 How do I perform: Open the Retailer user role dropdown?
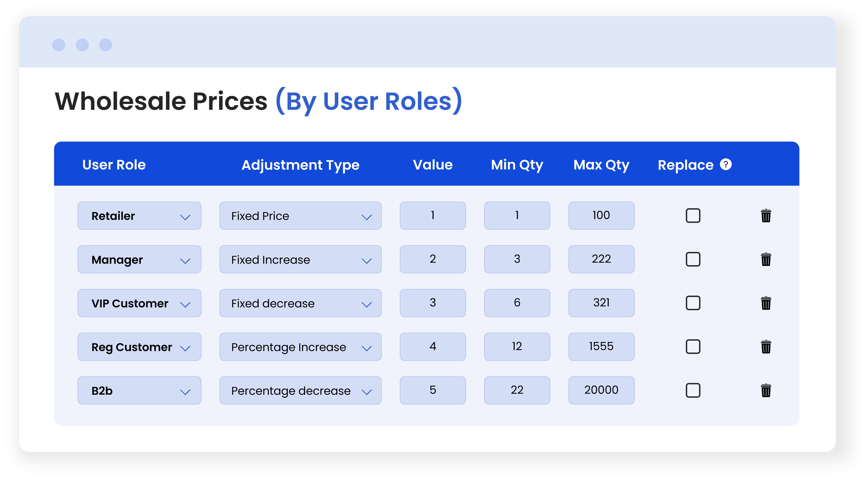point(139,216)
